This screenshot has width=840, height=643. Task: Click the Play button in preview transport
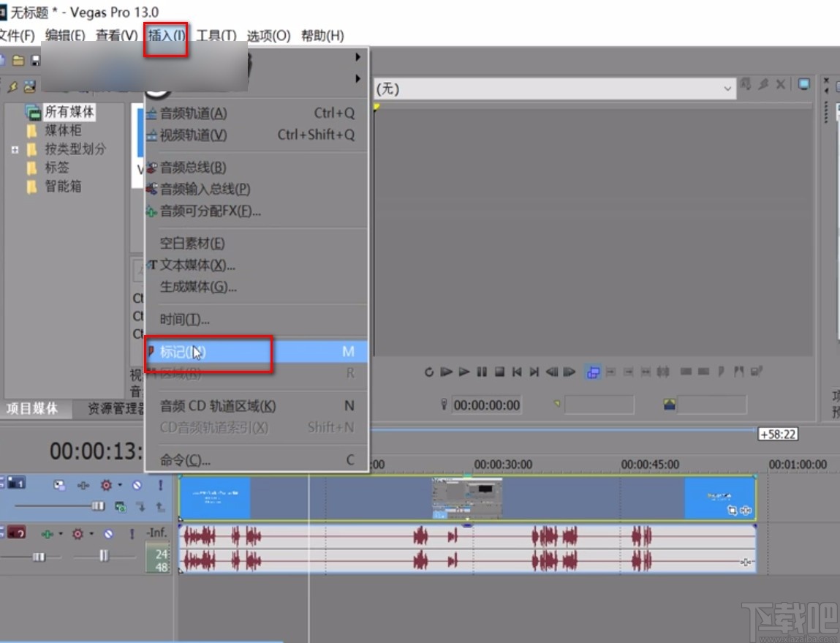pos(464,372)
